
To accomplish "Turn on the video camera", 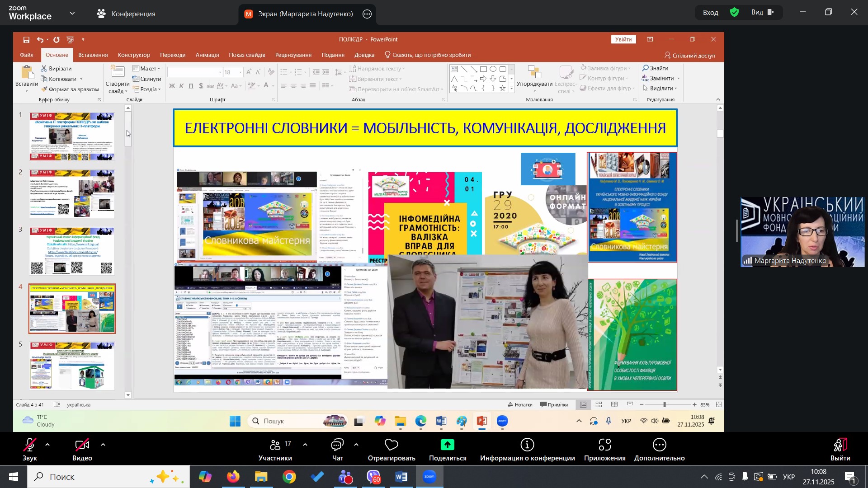I will pos(82,446).
